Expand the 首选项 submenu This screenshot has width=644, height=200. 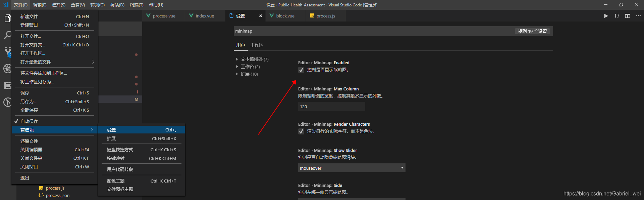[54, 130]
